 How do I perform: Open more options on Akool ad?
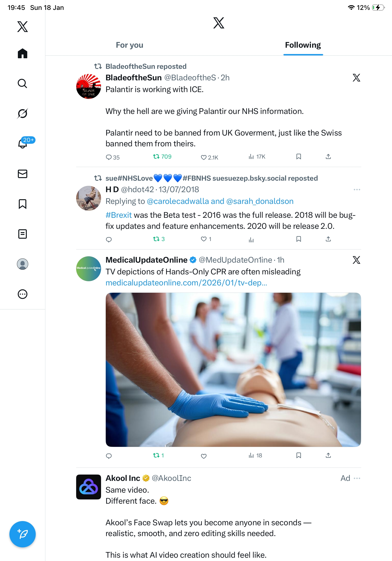(x=357, y=478)
